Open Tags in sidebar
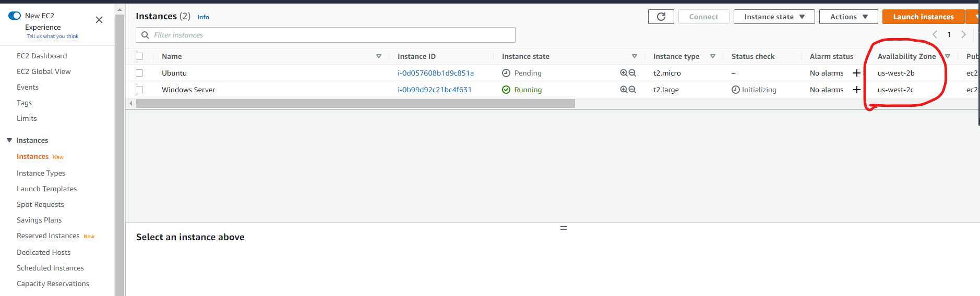 click(24, 103)
